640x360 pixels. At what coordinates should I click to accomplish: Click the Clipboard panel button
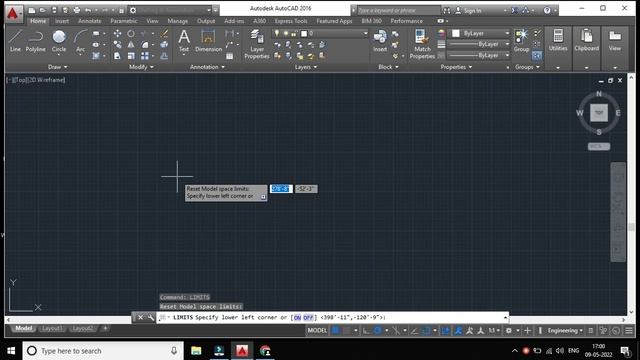[587, 40]
